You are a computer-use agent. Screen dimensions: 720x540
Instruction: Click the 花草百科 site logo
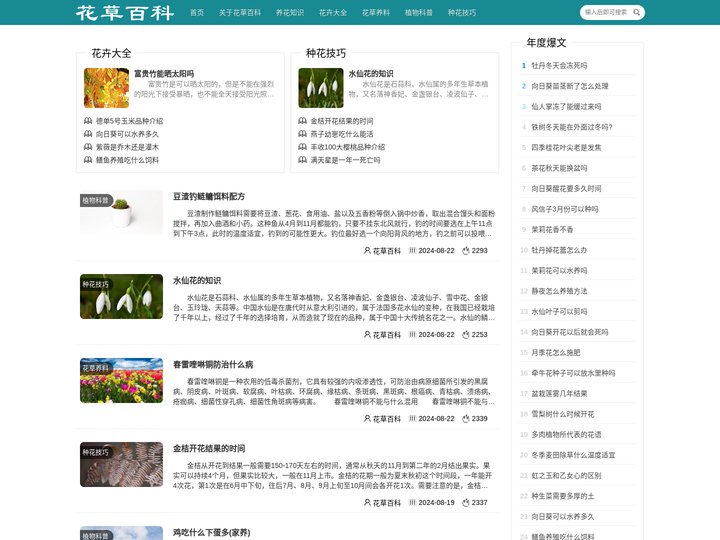[x=125, y=13]
